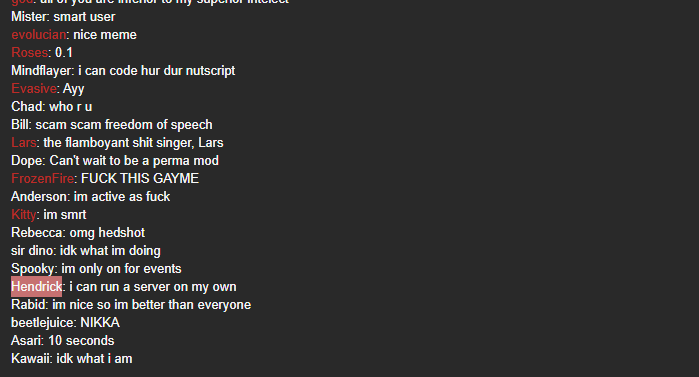Click the beetlejuice chat line
This screenshot has width=699, height=377.
point(66,323)
